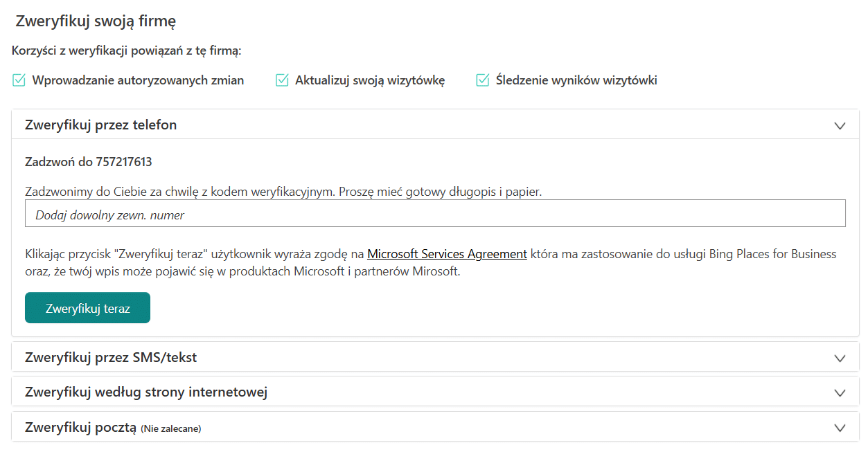Image resolution: width=868 pixels, height=454 pixels.
Task: Open the Zweryfikuj według strony internetowej title
Action: click(146, 392)
